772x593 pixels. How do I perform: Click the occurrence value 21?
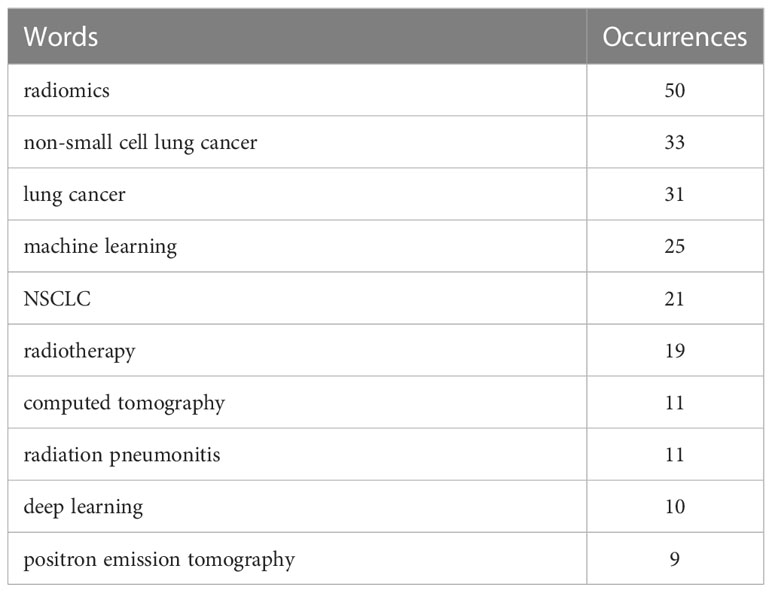pos(675,299)
